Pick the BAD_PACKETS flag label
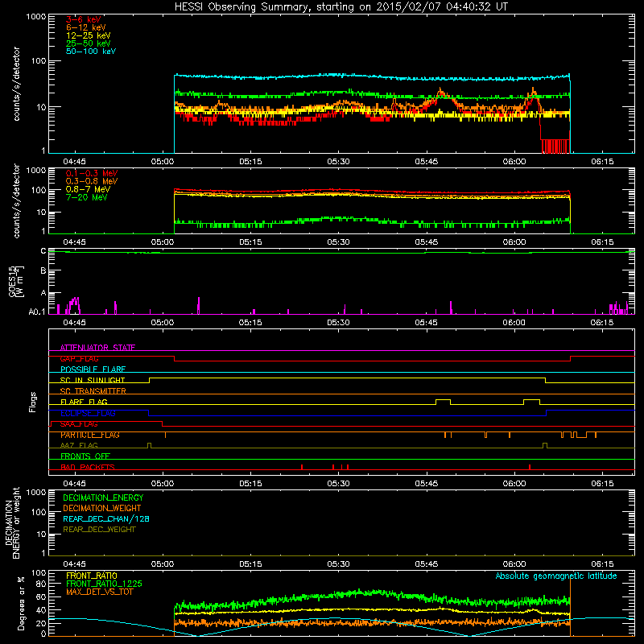 point(88,467)
